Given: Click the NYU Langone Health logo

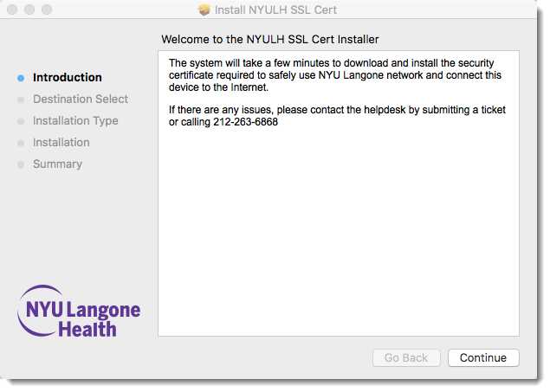Looking at the screenshot, I should pos(79,311).
